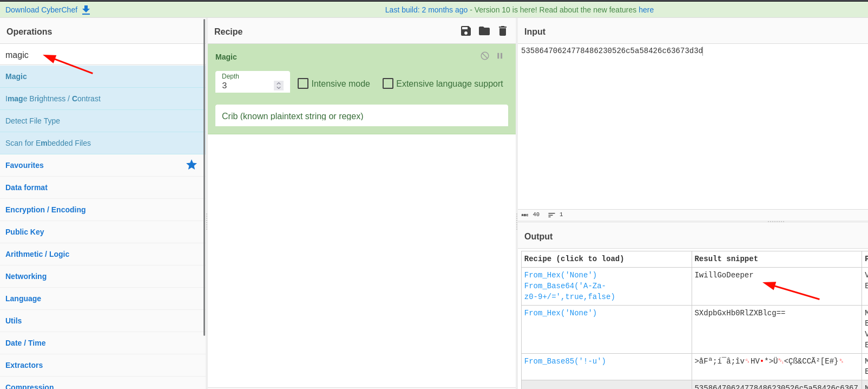Image resolution: width=868 pixels, height=389 pixels.
Task: Load the From_Hex('None') only recipe
Action: coord(560,313)
